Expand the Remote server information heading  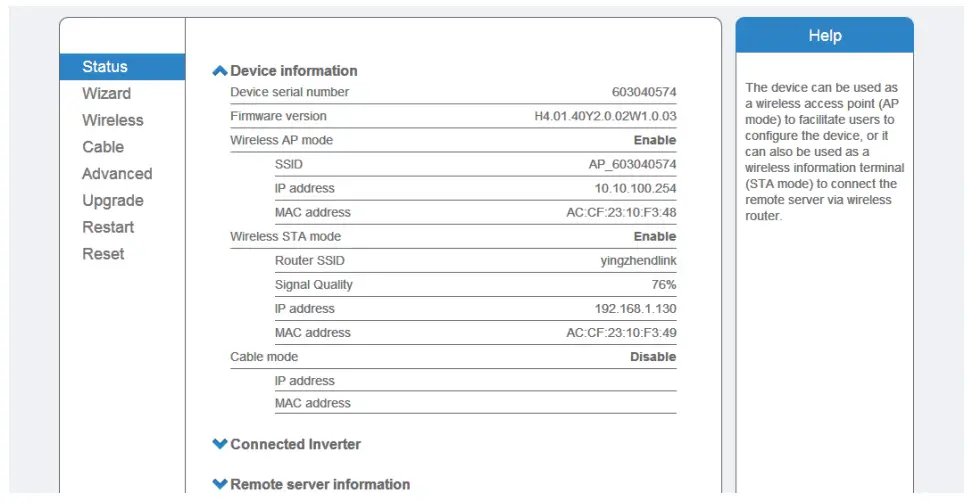click(320, 484)
